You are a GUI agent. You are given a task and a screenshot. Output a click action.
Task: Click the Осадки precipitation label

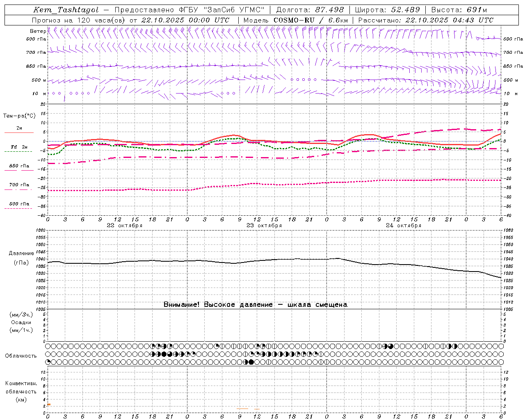21,322
